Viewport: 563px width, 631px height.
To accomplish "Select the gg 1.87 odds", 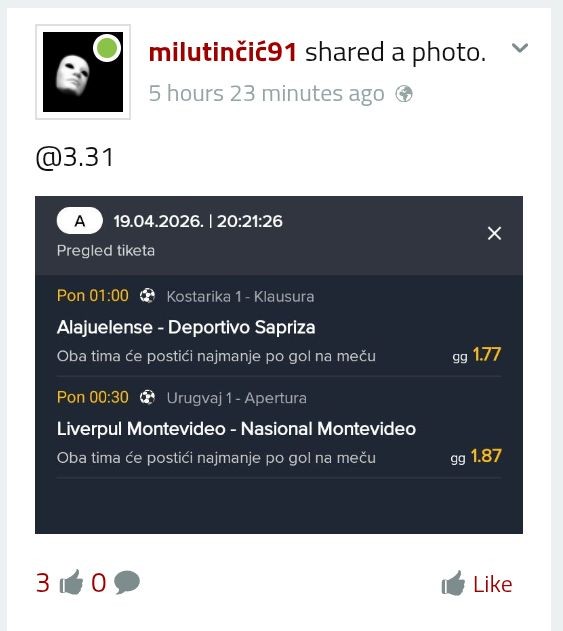I will 476,456.
